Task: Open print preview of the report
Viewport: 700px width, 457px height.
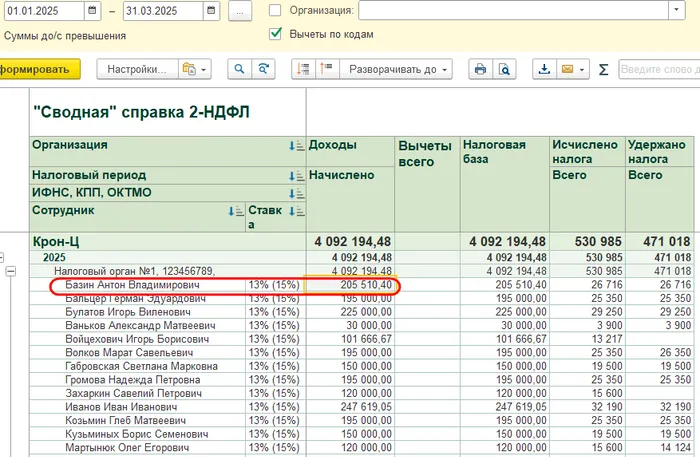Action: pyautogui.click(x=505, y=70)
